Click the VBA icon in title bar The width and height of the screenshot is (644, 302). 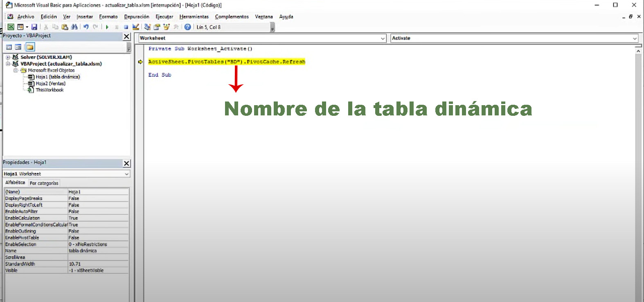(x=9, y=5)
